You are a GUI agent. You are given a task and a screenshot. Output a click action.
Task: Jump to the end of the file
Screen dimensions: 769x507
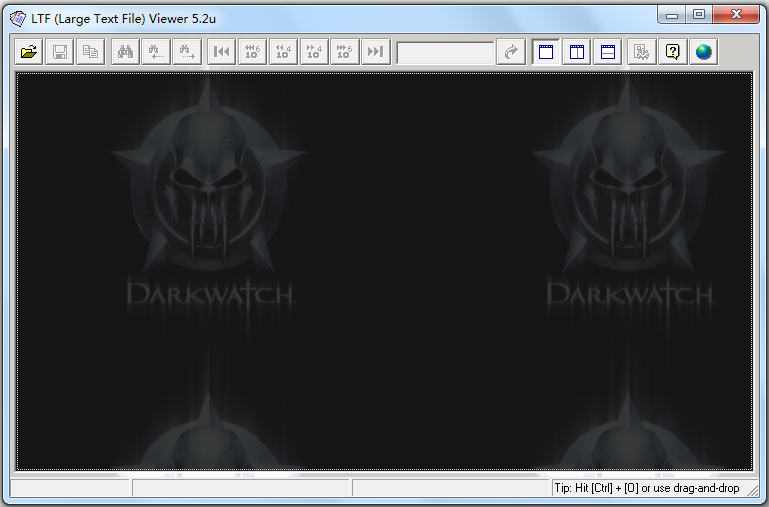[375, 51]
